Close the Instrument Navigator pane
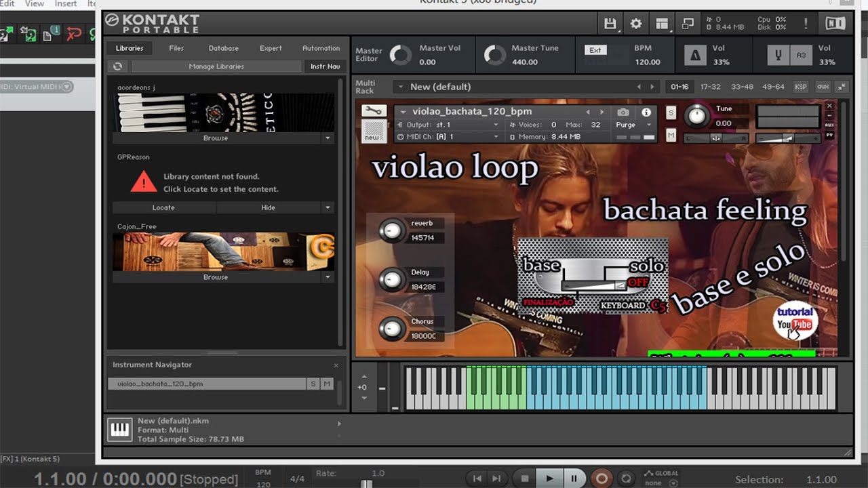868x488 pixels. coord(336,365)
